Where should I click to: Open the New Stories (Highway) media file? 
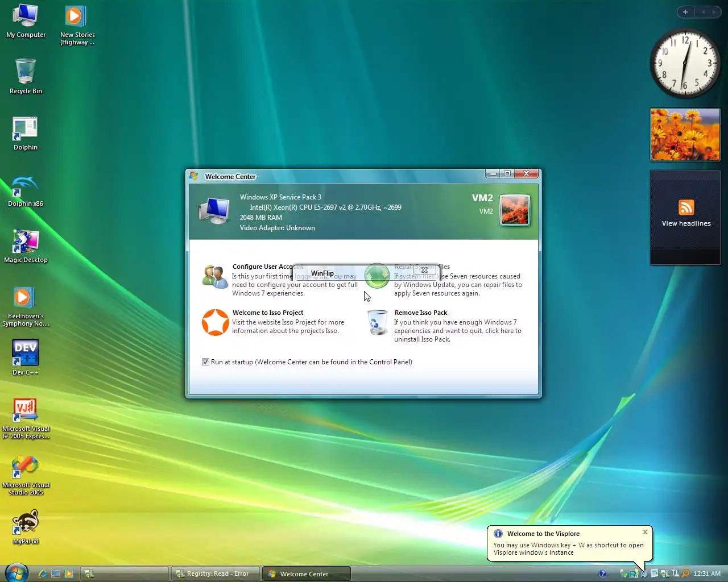pyautogui.click(x=77, y=25)
